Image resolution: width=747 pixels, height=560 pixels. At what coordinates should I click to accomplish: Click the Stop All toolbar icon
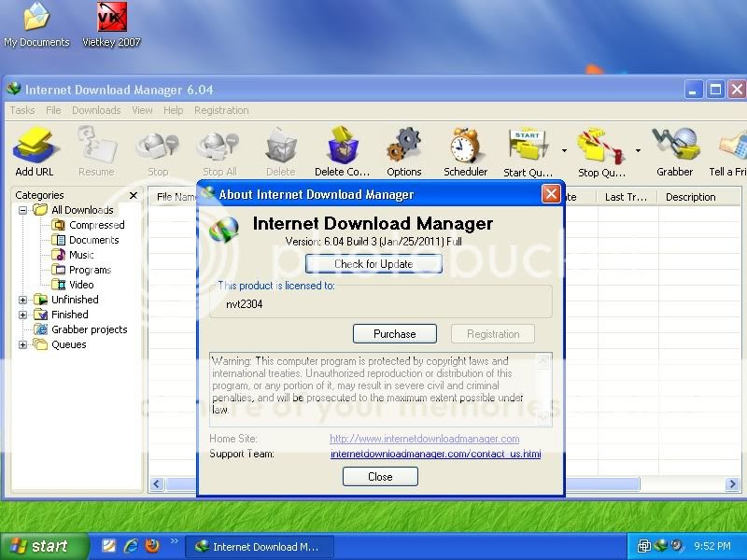click(219, 151)
